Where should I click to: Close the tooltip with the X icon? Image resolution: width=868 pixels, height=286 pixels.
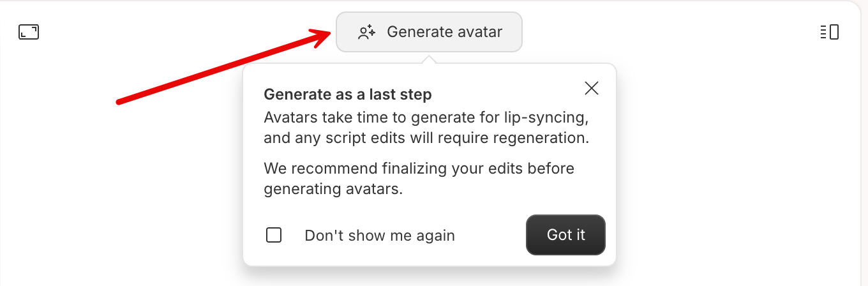(x=592, y=88)
